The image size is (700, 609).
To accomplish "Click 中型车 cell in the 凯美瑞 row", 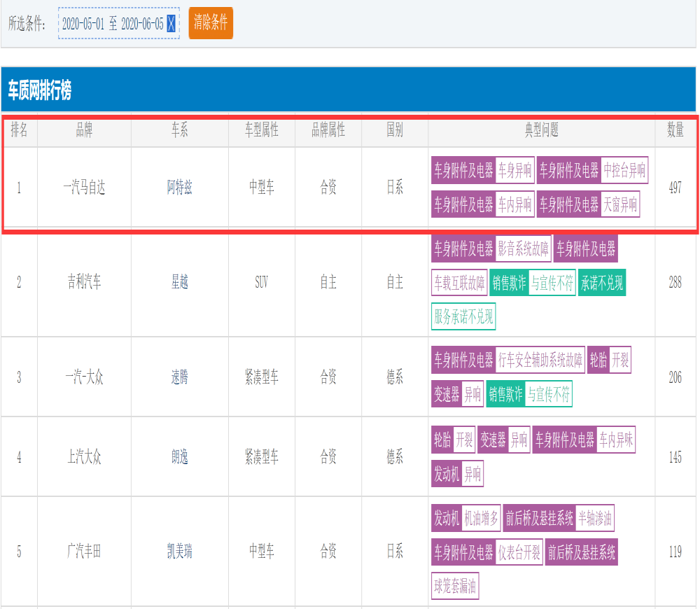I will [x=262, y=552].
